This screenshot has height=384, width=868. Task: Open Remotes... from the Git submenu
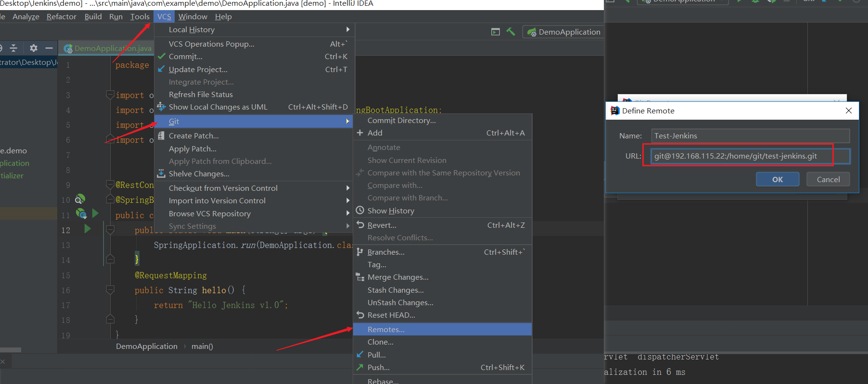[443, 330]
